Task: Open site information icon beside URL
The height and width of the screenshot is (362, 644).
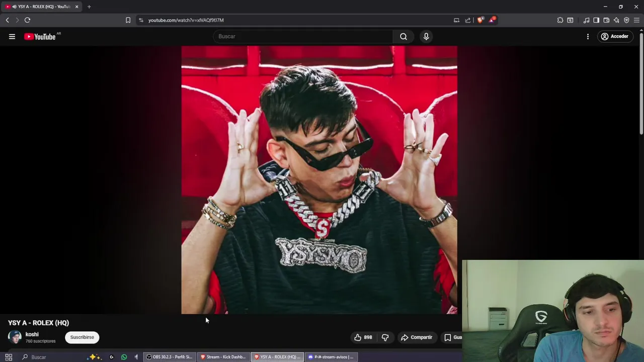Action: coord(141,20)
